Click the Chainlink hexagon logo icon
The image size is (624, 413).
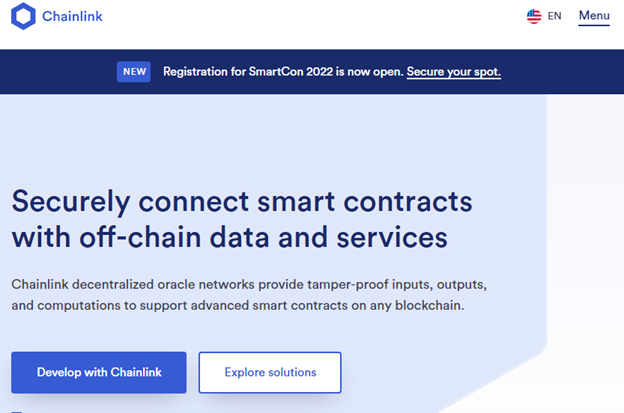[x=24, y=17]
